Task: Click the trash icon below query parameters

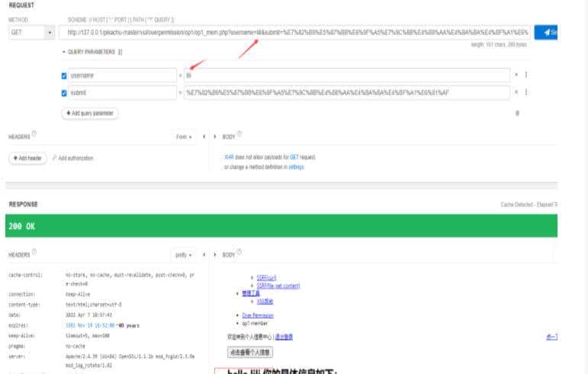Action: point(518,113)
